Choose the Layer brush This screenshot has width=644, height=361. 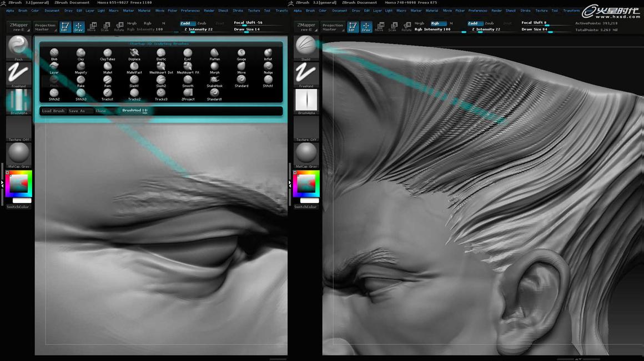coord(54,68)
